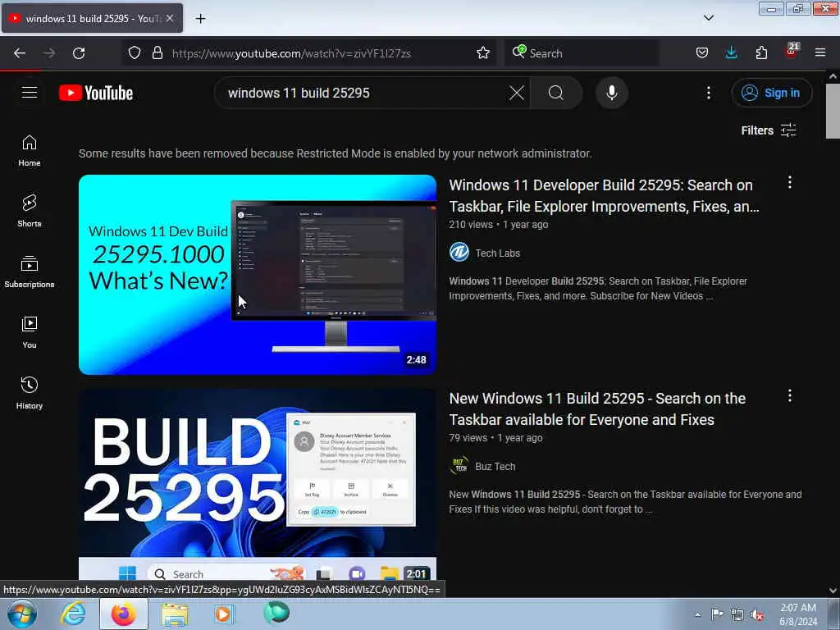Open a new tab with the plus button
The image size is (840, 630).
click(x=200, y=19)
